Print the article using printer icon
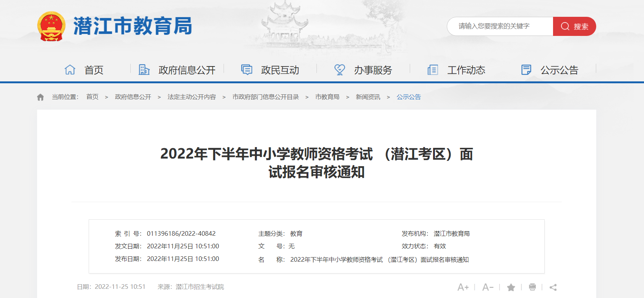This screenshot has width=644, height=298. 532,287
